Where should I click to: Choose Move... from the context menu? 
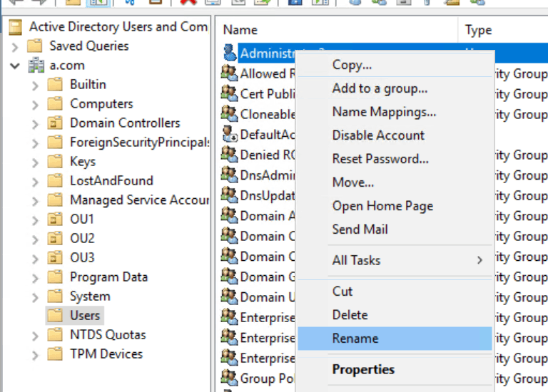pos(394,182)
